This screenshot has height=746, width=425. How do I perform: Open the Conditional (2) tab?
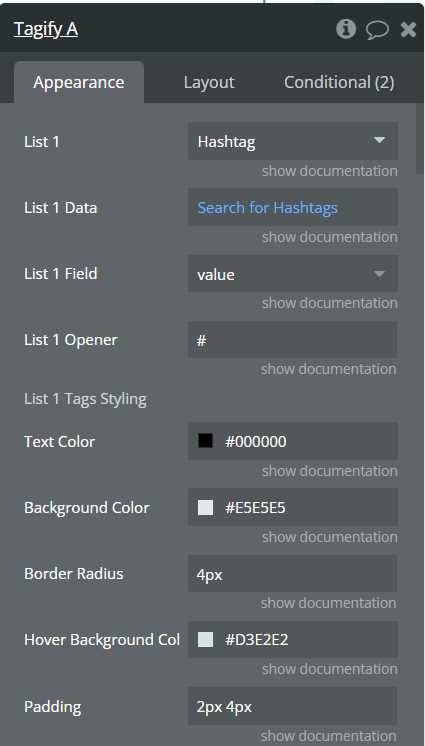tap(339, 82)
